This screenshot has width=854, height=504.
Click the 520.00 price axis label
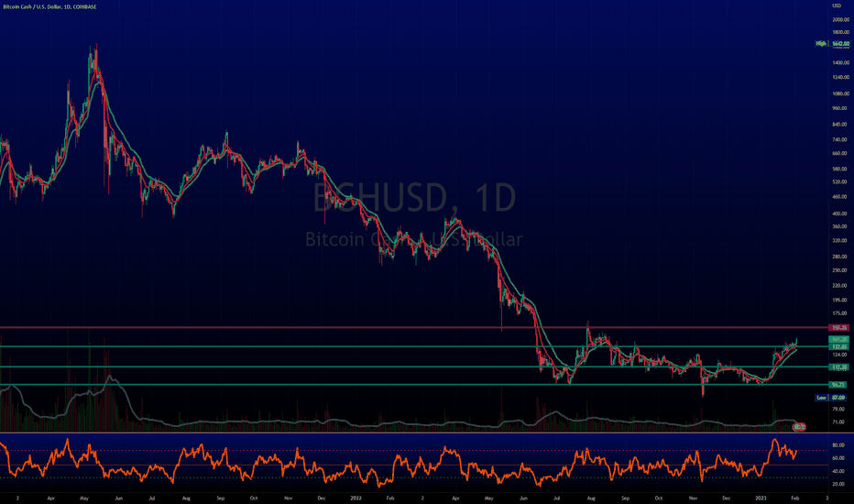pyautogui.click(x=840, y=182)
